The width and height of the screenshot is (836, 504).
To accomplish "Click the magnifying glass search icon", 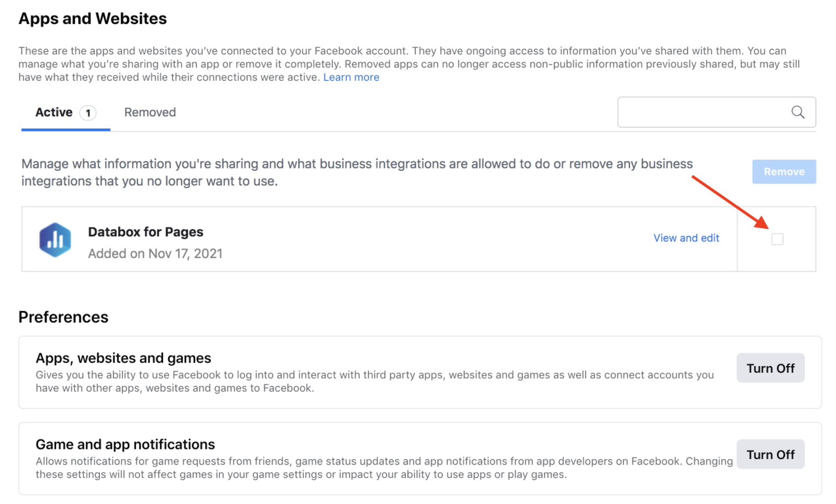I will click(x=798, y=112).
